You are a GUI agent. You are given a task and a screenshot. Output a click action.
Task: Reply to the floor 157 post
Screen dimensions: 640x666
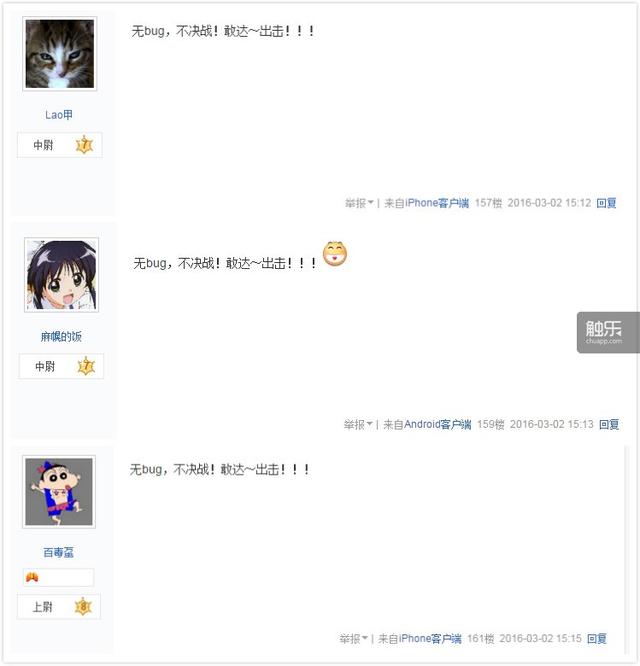pyautogui.click(x=606, y=203)
